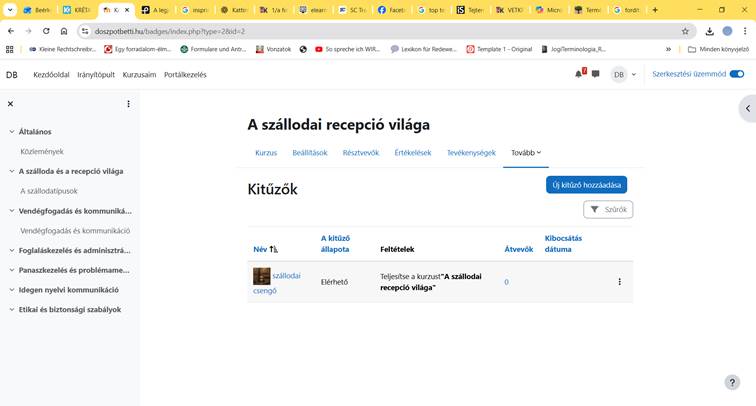Image resolution: width=756 pixels, height=406 pixels.
Task: Switch to the Beállítások tab
Action: pos(310,153)
